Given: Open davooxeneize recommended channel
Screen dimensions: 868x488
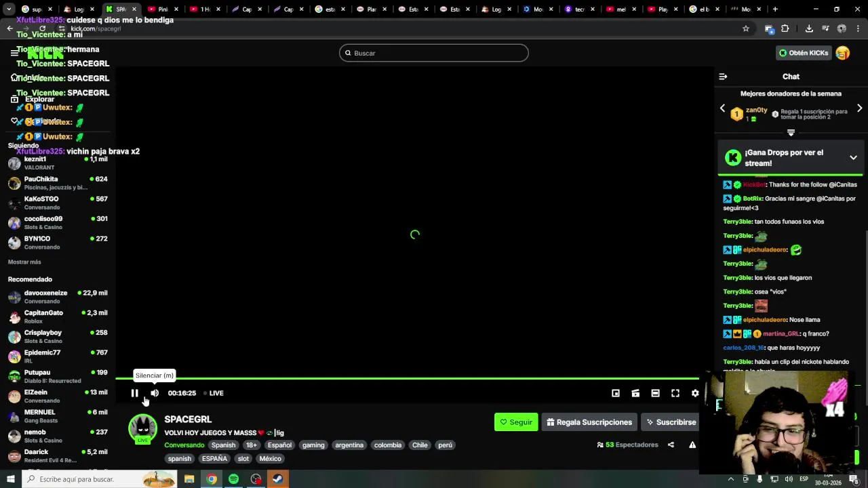Looking at the screenshot, I should 58,297.
